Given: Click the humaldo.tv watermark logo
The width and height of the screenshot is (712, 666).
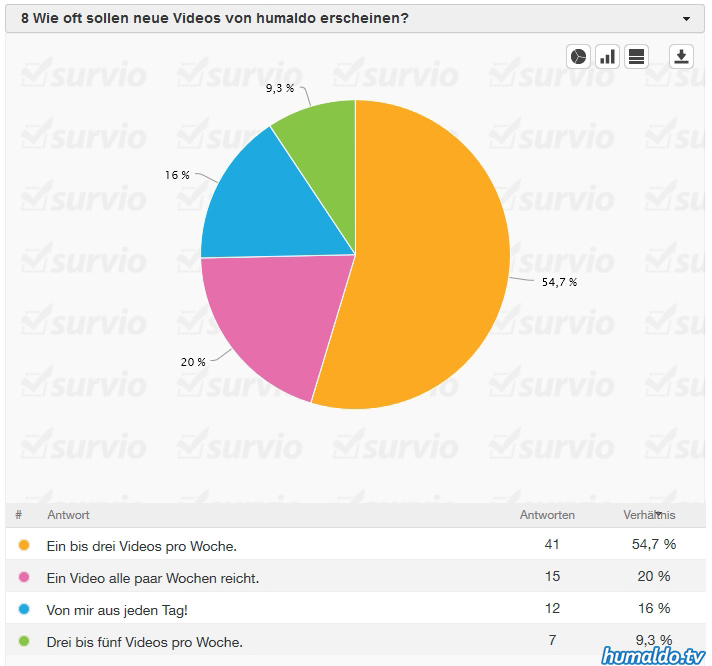Looking at the screenshot, I should pos(652,654).
